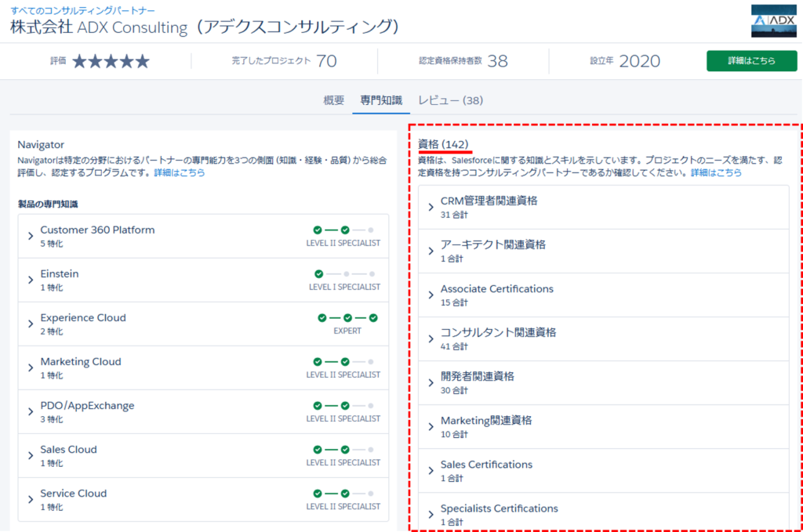Image resolution: width=803 pixels, height=532 pixels.
Task: Click the Customer 360 Platform title
Action: 97,230
